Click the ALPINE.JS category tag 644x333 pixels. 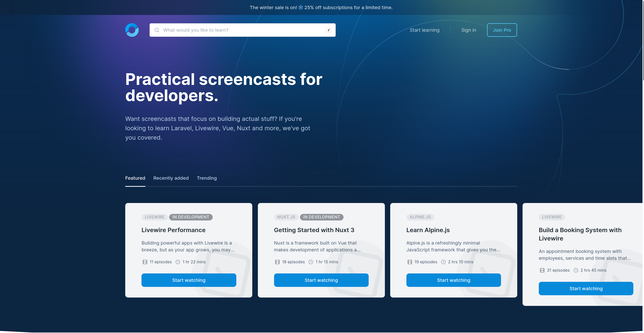pyautogui.click(x=420, y=217)
